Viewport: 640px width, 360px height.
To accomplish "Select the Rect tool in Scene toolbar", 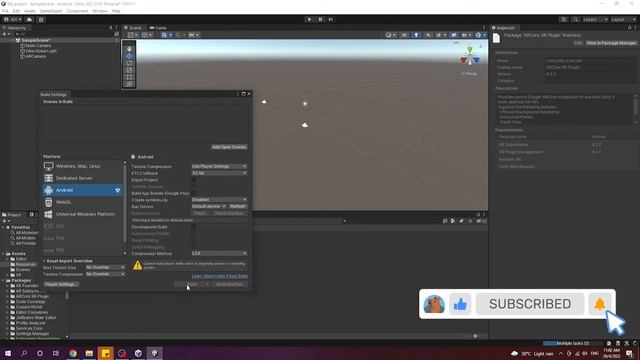I will point(129,77).
